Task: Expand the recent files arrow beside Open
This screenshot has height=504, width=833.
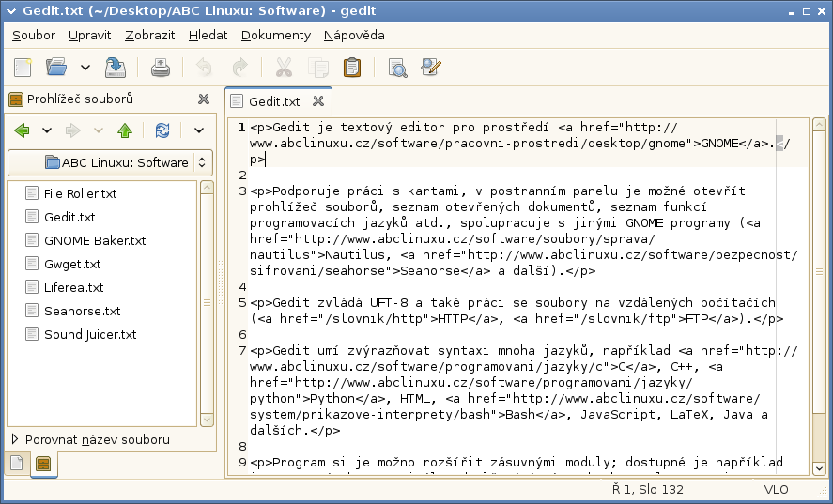Action: click(x=85, y=68)
